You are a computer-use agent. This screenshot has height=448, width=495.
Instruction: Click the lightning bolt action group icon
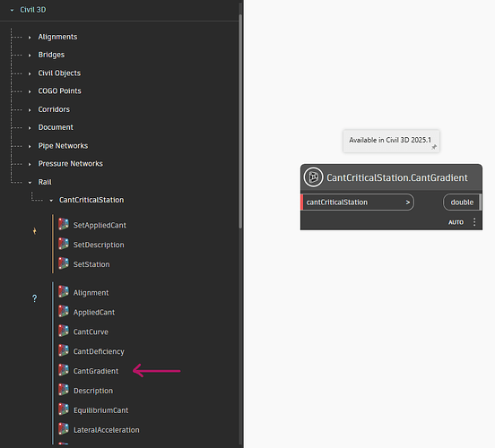[35, 231]
